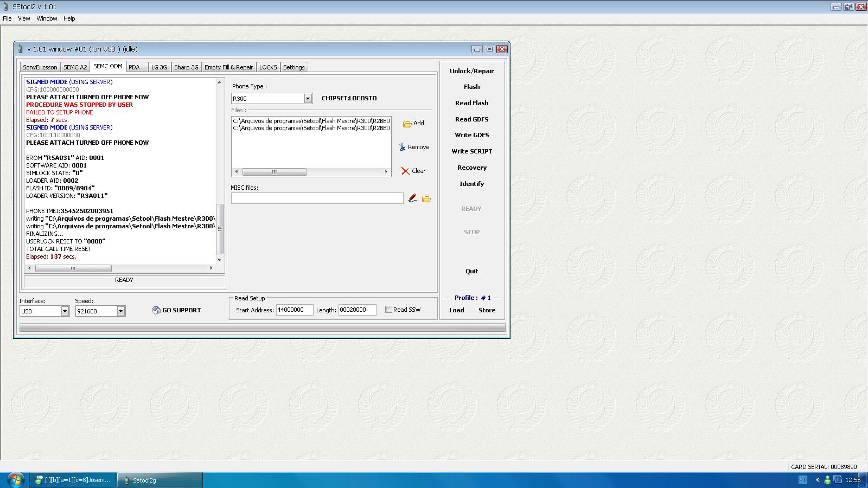Click the log scroll up arrow
868x488 pixels.
click(x=220, y=82)
